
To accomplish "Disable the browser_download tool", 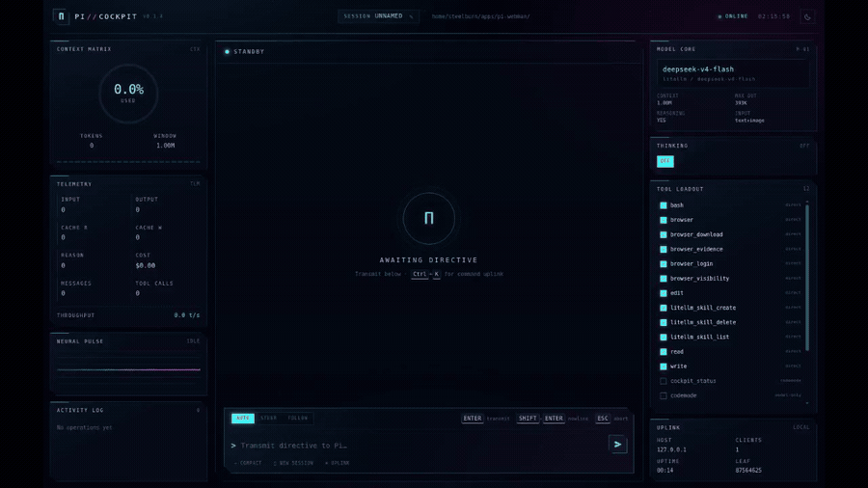I will tap(664, 234).
